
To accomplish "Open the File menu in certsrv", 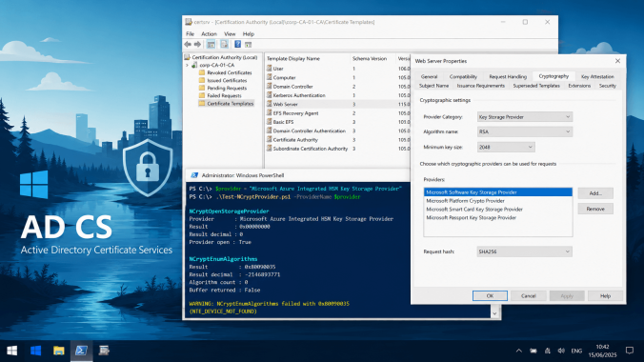I will pos(190,34).
